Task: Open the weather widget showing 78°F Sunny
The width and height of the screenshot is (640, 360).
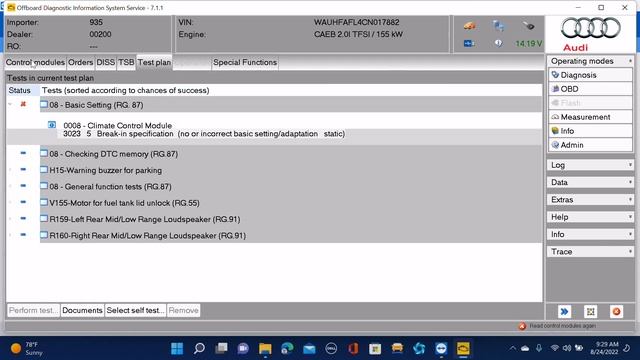Action: tap(27, 348)
